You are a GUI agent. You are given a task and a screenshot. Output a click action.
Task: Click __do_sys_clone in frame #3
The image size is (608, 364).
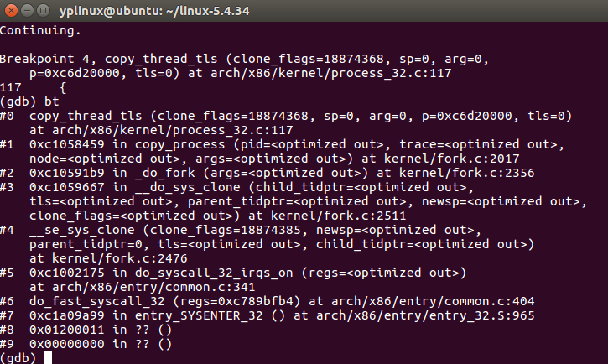pos(187,187)
